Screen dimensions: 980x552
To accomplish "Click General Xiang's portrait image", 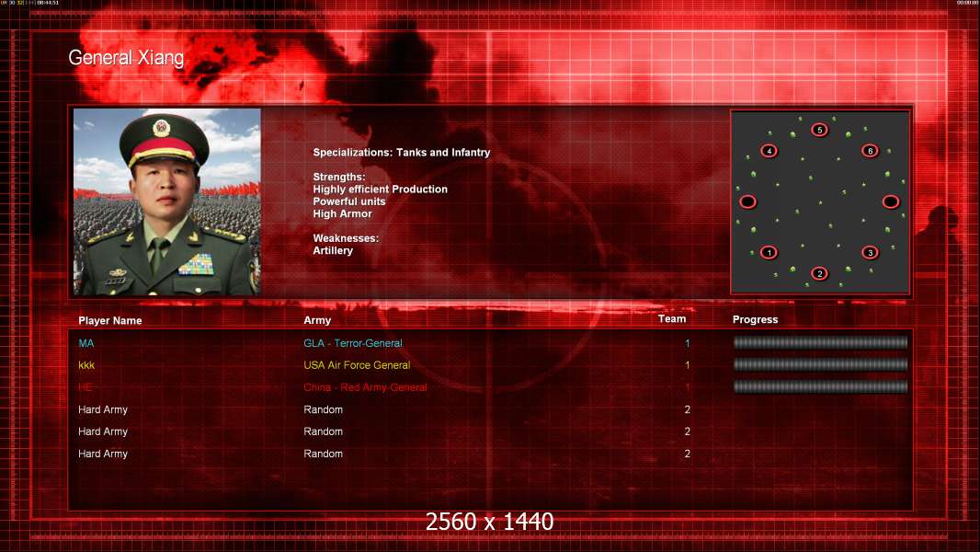I will [x=167, y=201].
